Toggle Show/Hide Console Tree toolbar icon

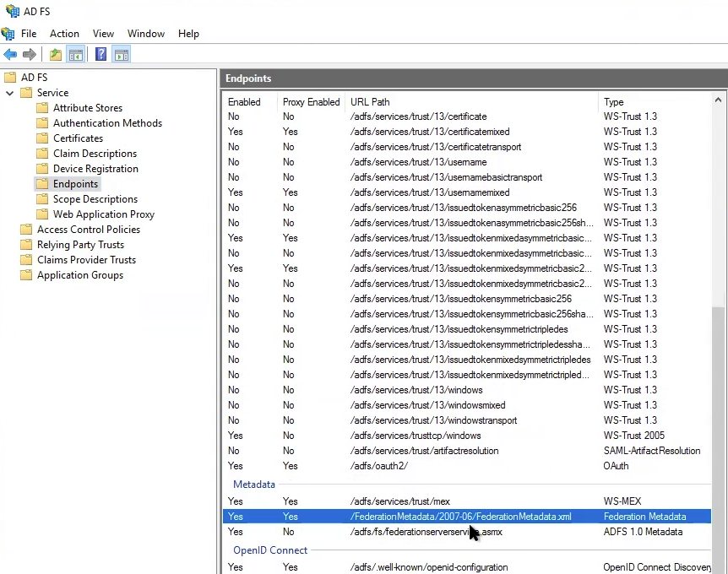coord(76,55)
